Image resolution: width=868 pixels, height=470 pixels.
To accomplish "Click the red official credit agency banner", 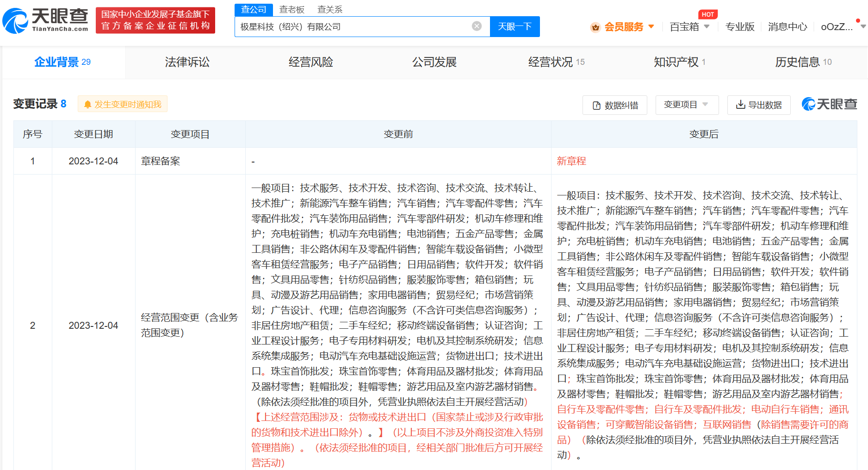I will point(155,20).
